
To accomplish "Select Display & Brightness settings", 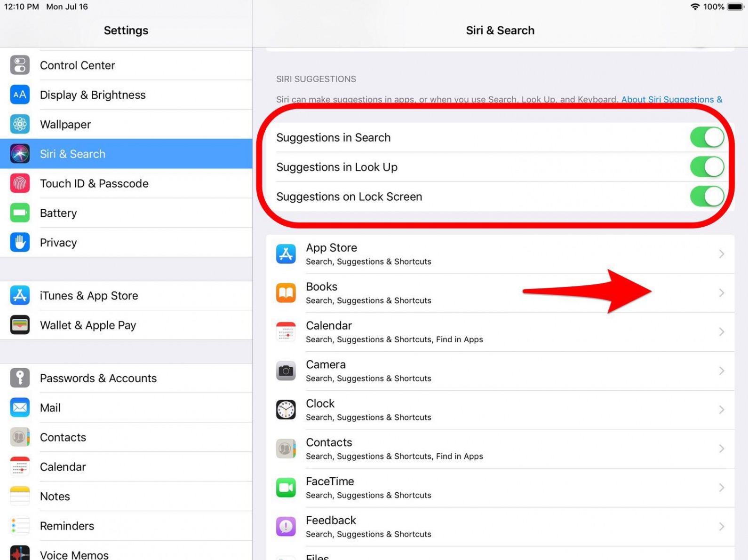I will pyautogui.click(x=126, y=95).
